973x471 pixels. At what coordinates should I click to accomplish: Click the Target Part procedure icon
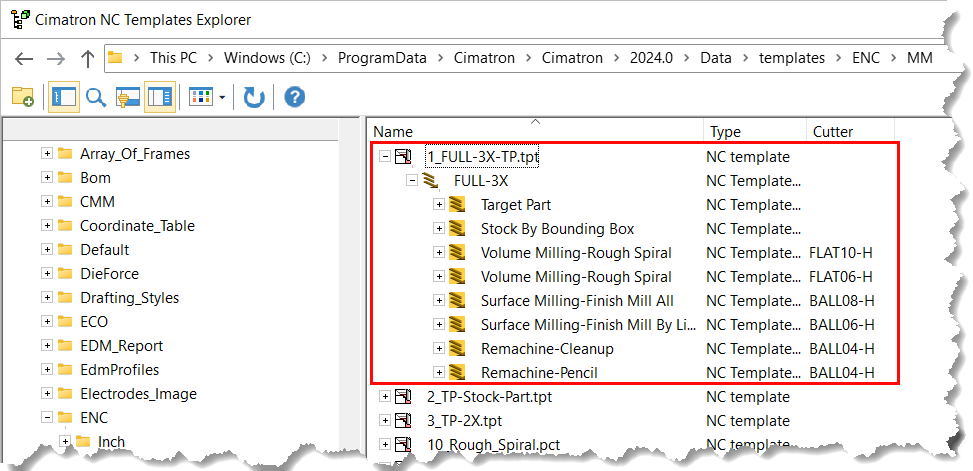pyautogui.click(x=457, y=205)
